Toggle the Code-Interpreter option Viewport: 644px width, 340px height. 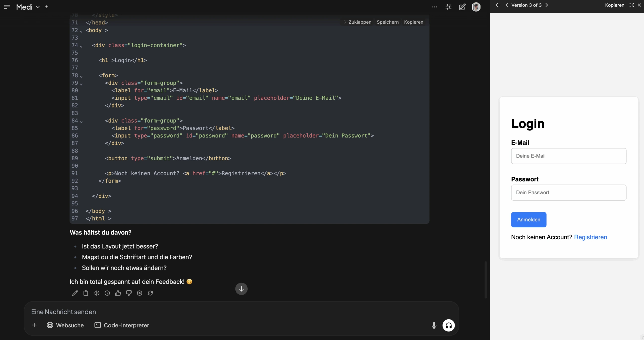[x=122, y=325]
